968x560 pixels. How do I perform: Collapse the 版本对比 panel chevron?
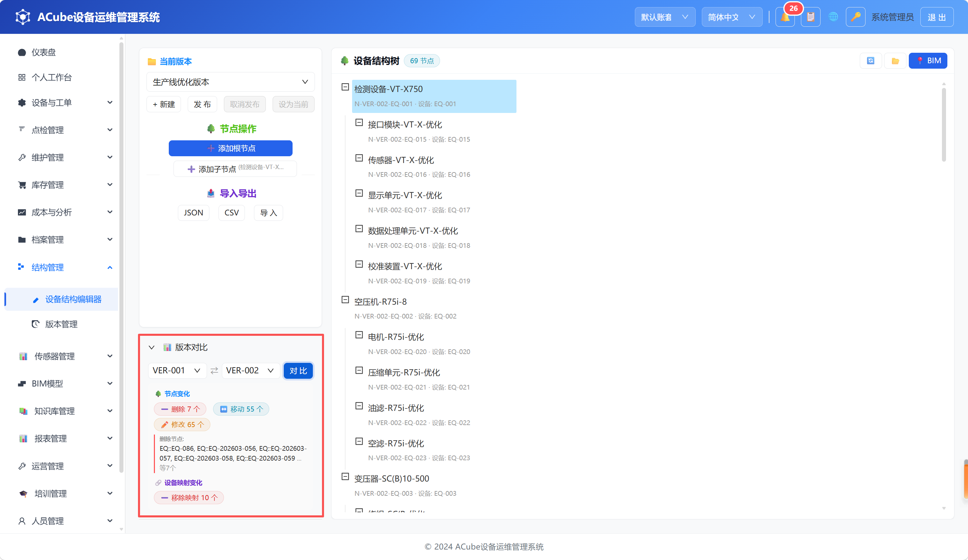point(152,348)
